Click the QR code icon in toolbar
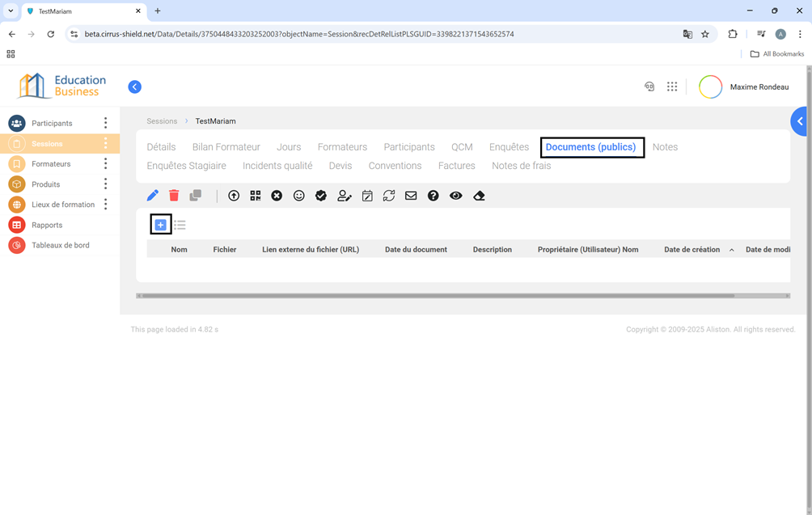 click(256, 196)
